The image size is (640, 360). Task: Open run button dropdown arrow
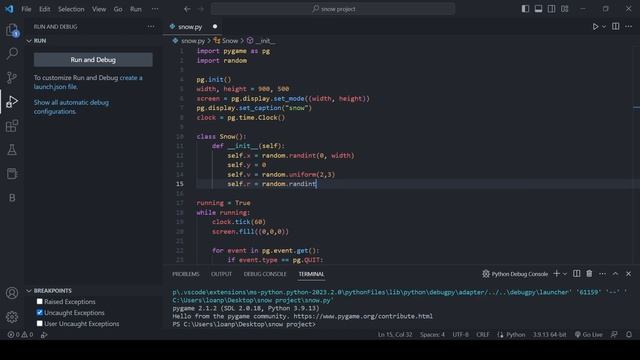click(x=604, y=27)
